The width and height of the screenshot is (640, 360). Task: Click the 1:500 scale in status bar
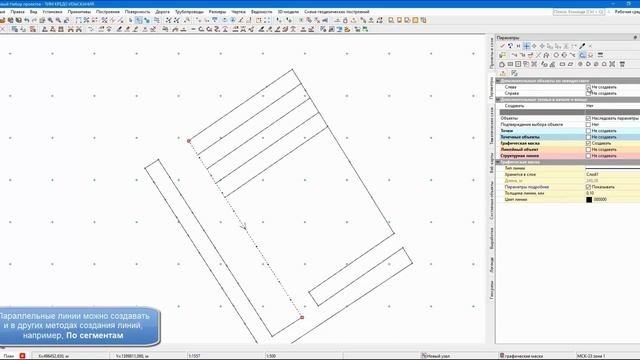tap(271, 356)
